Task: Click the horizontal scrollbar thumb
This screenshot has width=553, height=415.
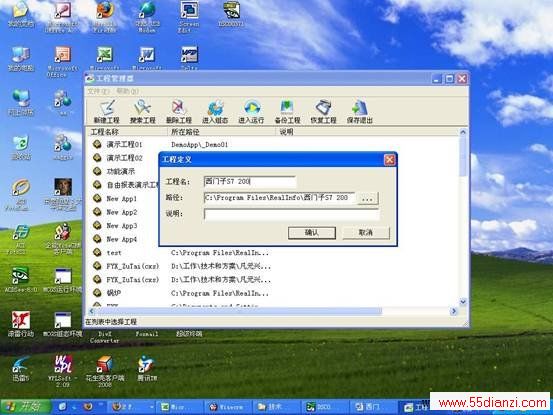Action: [x=239, y=311]
